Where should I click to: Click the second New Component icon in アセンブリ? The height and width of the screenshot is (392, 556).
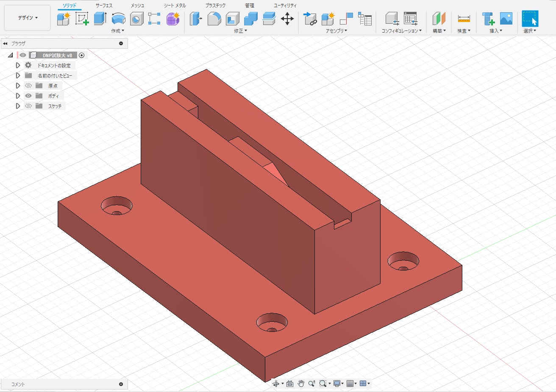(x=328, y=19)
